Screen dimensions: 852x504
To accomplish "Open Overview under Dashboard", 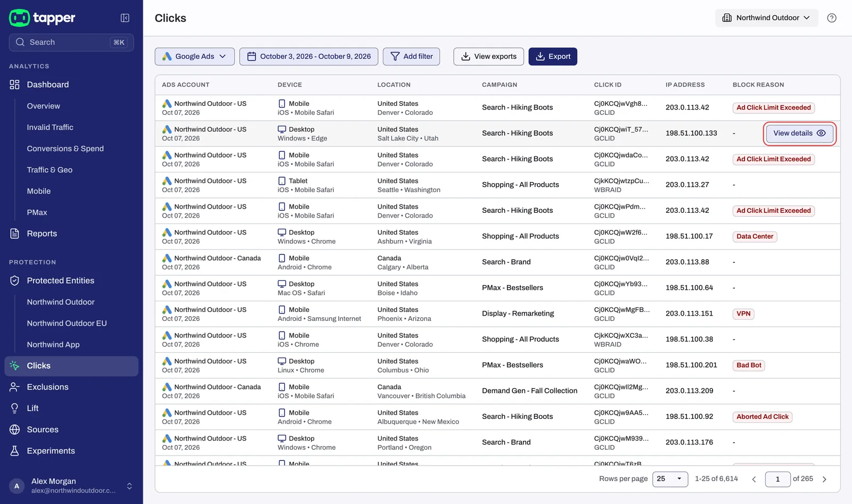I will pos(44,106).
